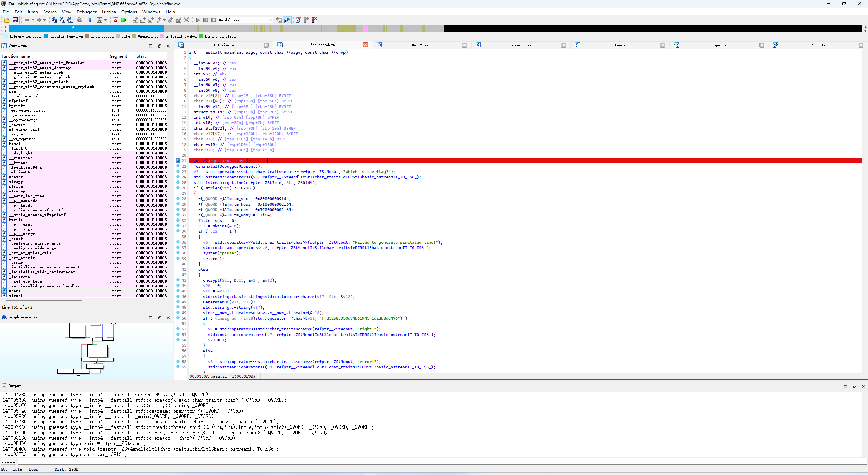Image resolution: width=868 pixels, height=475 pixels.
Task: Sort by the Start column header
Action: click(152, 56)
